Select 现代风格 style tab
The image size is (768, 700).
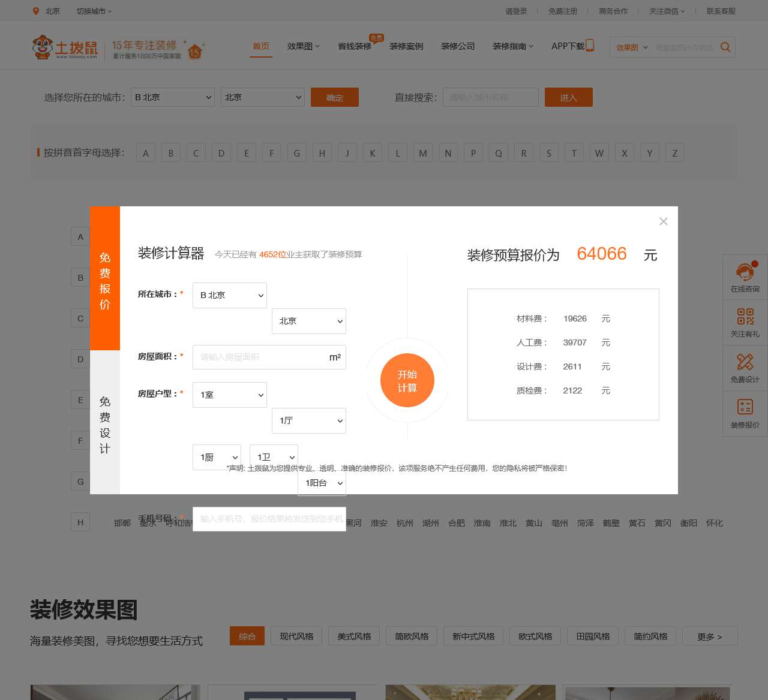pos(296,636)
